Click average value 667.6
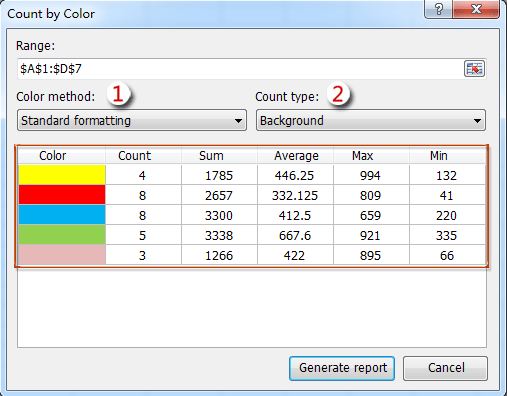 (295, 236)
